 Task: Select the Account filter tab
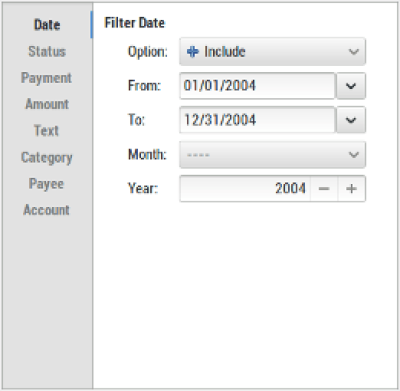pyautogui.click(x=47, y=210)
